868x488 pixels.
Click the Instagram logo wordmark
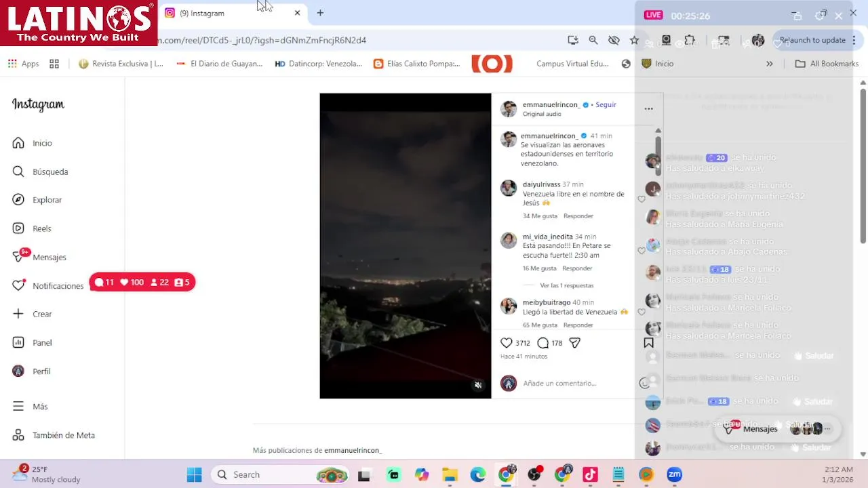(x=38, y=104)
